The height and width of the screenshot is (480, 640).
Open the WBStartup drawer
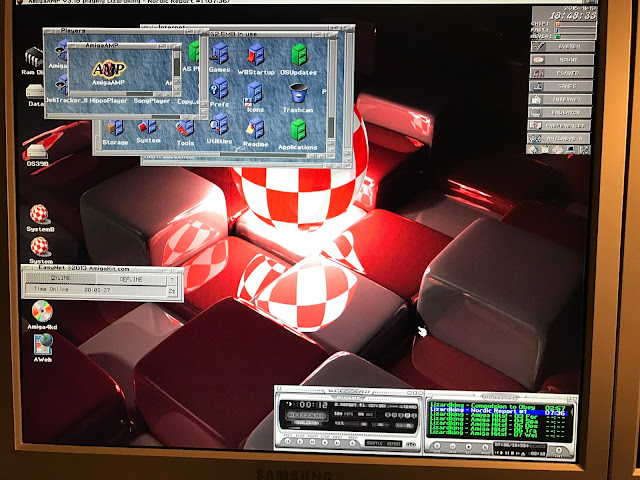(256, 60)
